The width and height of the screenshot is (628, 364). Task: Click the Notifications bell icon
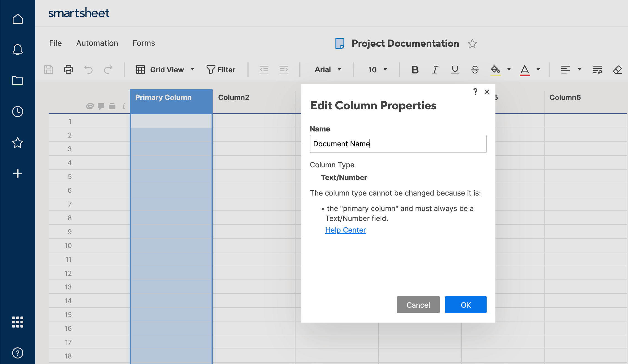pyautogui.click(x=17, y=50)
